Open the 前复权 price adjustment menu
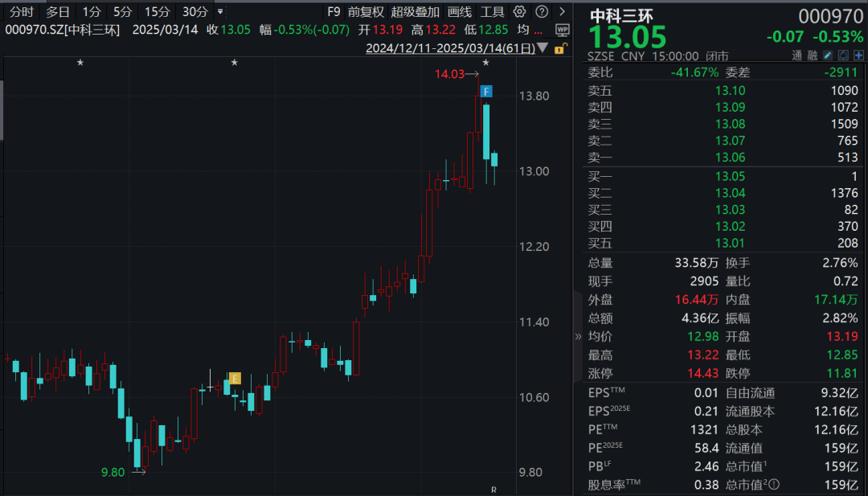The image size is (868, 496). 366,11
